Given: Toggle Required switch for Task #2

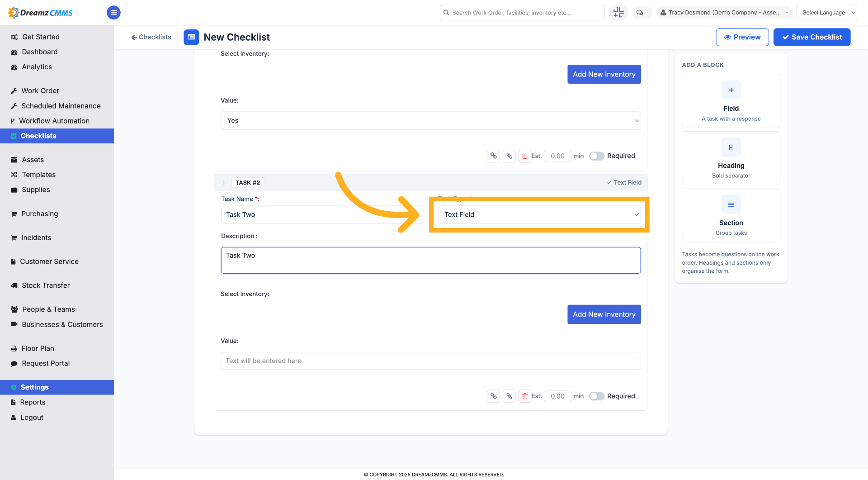Looking at the screenshot, I should coord(597,396).
